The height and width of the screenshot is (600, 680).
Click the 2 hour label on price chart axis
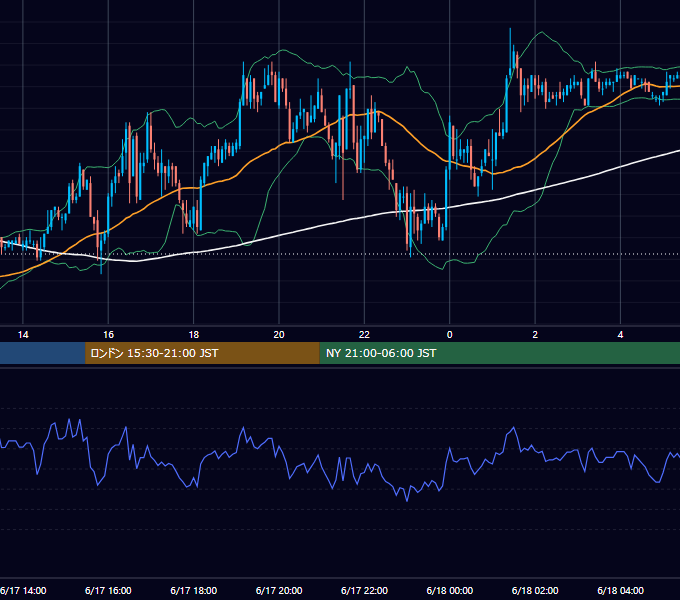coord(535,335)
